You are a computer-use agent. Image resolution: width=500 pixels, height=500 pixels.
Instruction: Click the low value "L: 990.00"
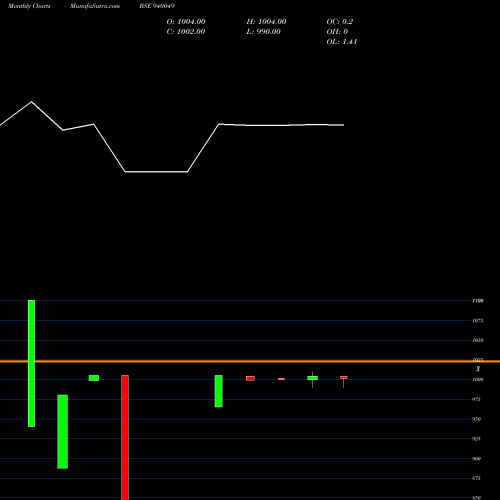click(x=264, y=32)
